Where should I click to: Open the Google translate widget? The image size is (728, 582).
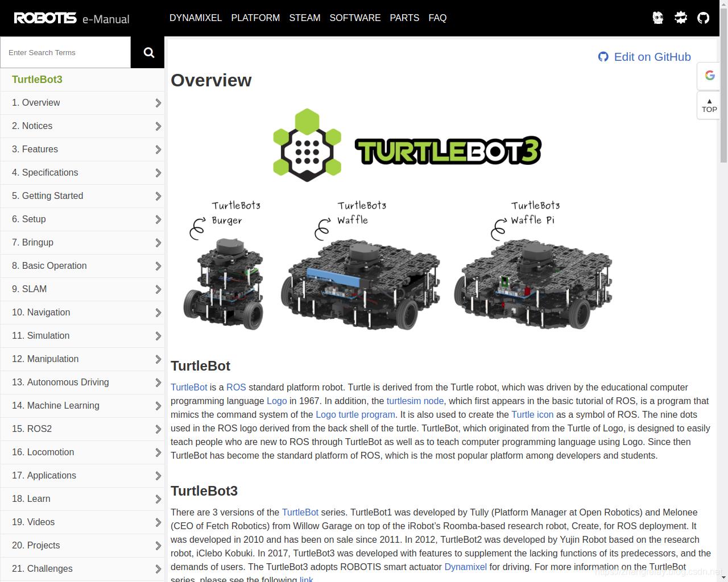point(709,76)
